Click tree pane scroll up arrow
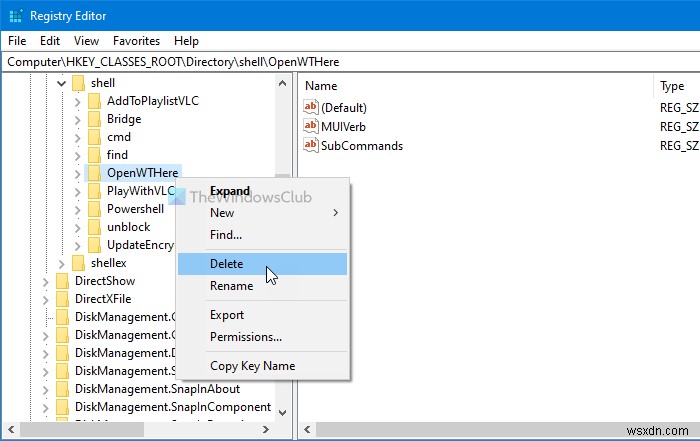The width and height of the screenshot is (700, 441). pyautogui.click(x=282, y=83)
